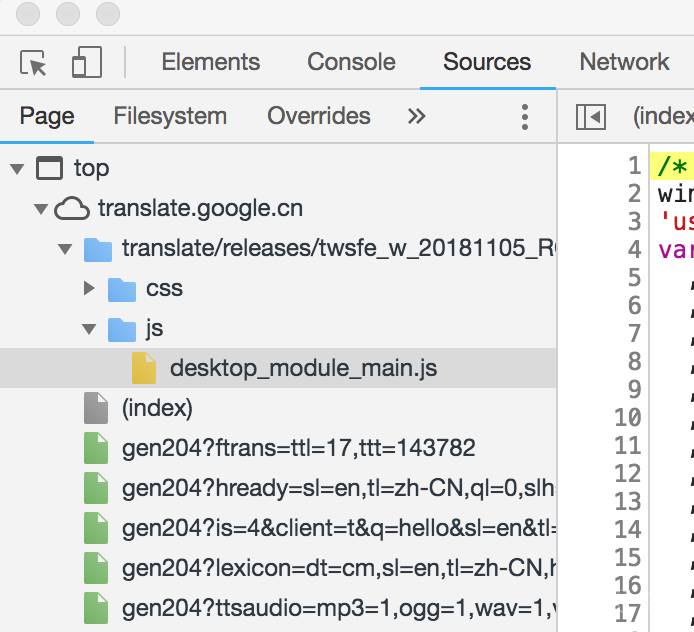This screenshot has height=632, width=694.
Task: Open the three-dot navigator options menu
Action: click(524, 116)
